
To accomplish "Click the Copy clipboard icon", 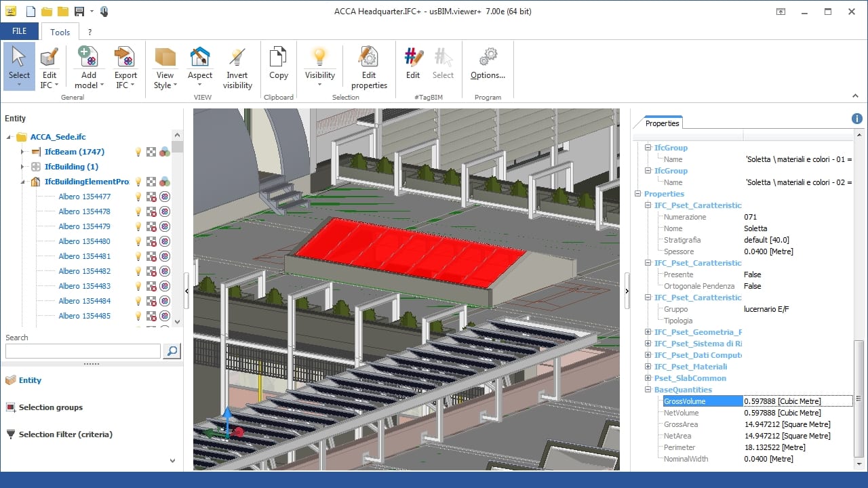I will pyautogui.click(x=279, y=58).
